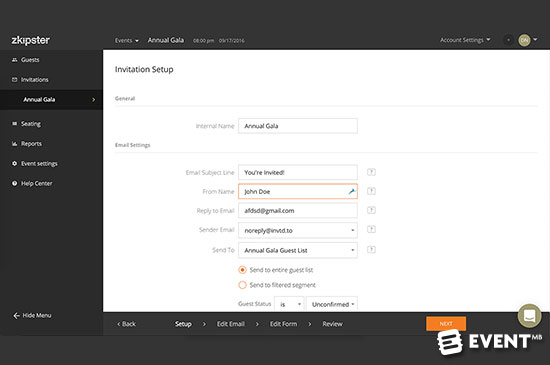Click the event time 08:00 pm text
550x365 pixels.
click(x=203, y=41)
